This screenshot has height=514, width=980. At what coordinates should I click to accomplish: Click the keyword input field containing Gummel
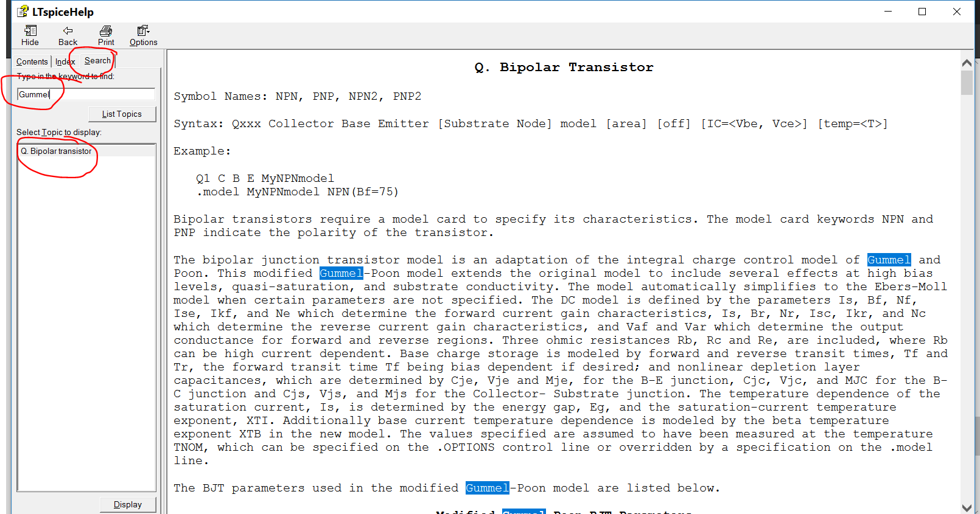click(86, 94)
